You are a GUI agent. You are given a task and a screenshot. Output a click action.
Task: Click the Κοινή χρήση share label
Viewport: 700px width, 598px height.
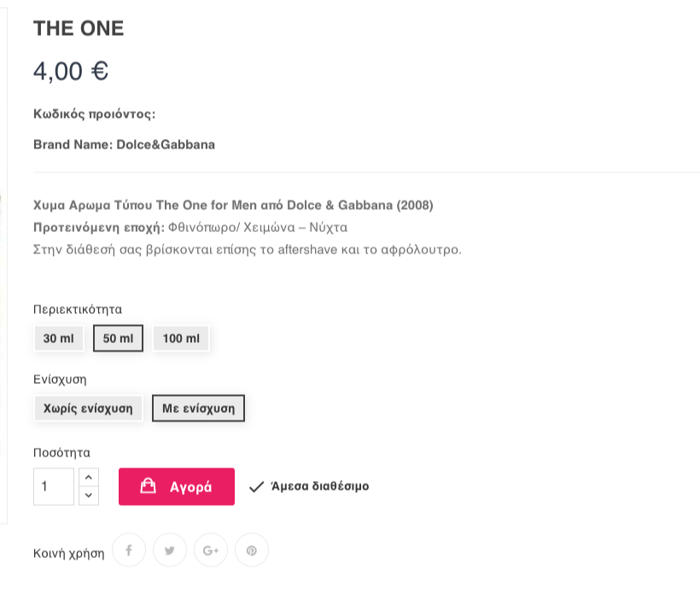tap(68, 553)
